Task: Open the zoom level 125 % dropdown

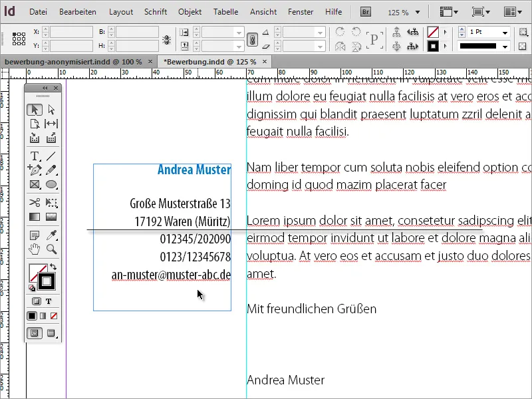Action: coord(418,13)
